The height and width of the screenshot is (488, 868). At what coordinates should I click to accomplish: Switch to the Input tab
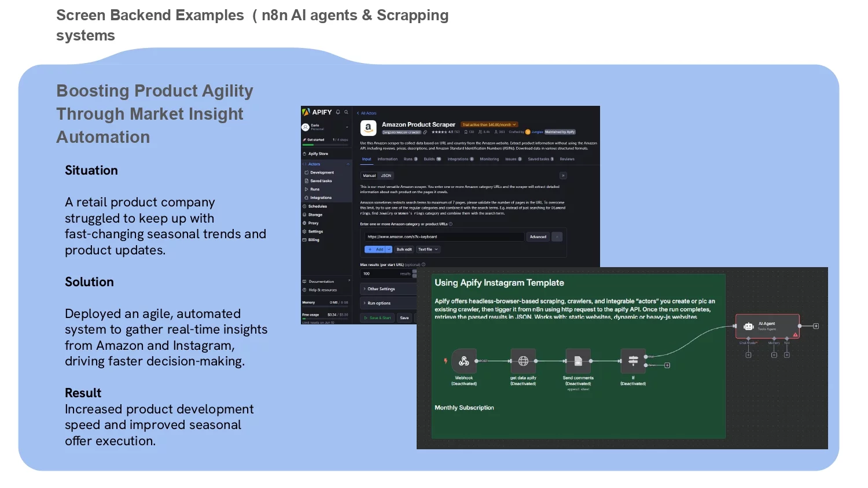[366, 159]
